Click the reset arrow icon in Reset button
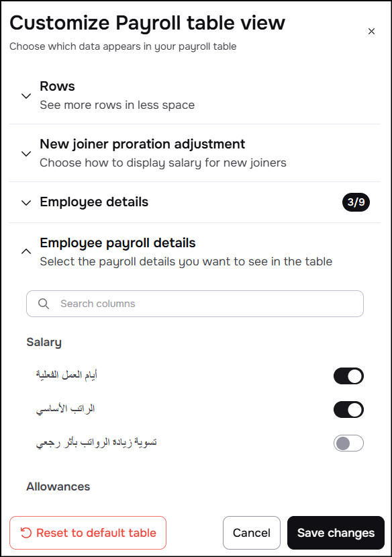 pos(26,533)
